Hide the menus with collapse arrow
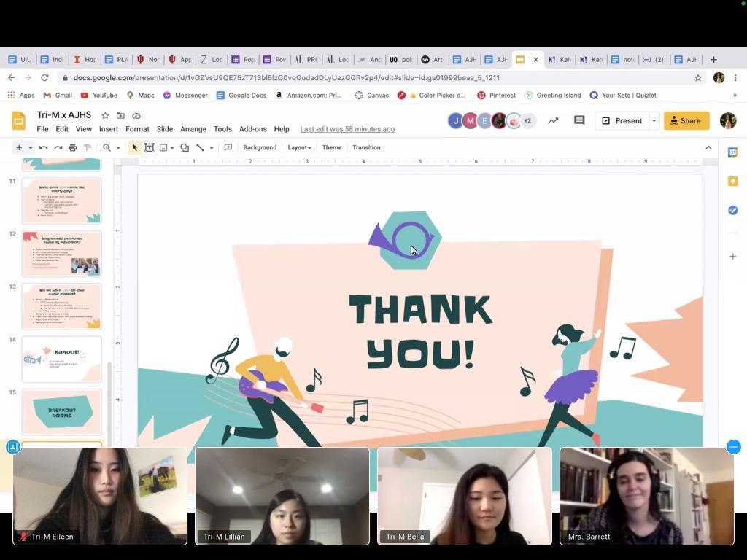This screenshot has height=560, width=747. [x=708, y=147]
